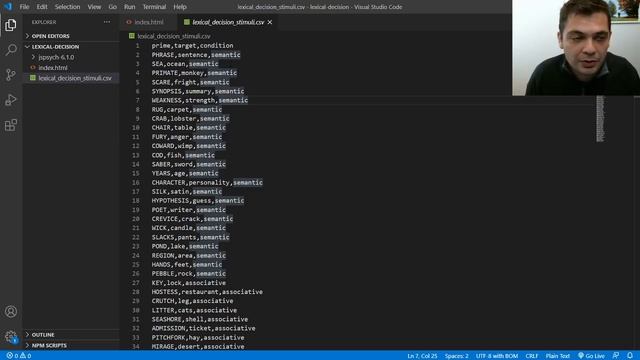Open the View menu
Viewport: 640px width, 360px height.
coord(94,7)
